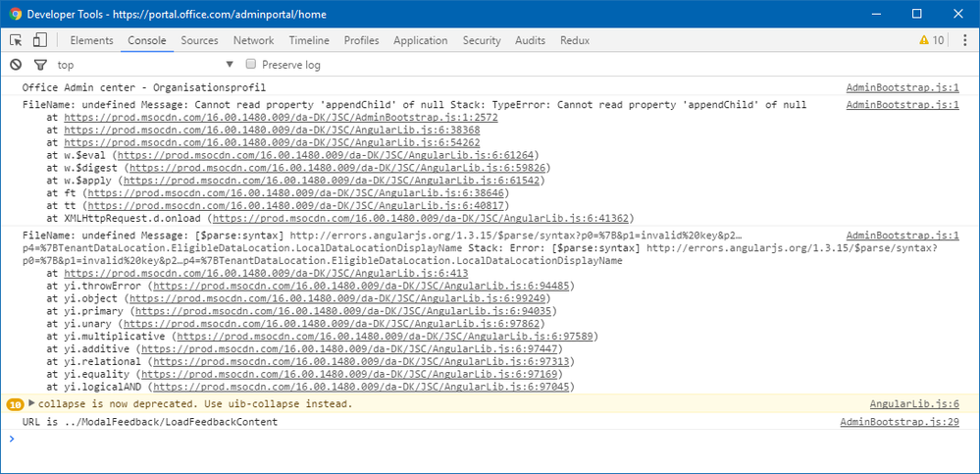Toggle the device toolbar icon
The width and height of the screenshot is (980, 474).
point(39,40)
